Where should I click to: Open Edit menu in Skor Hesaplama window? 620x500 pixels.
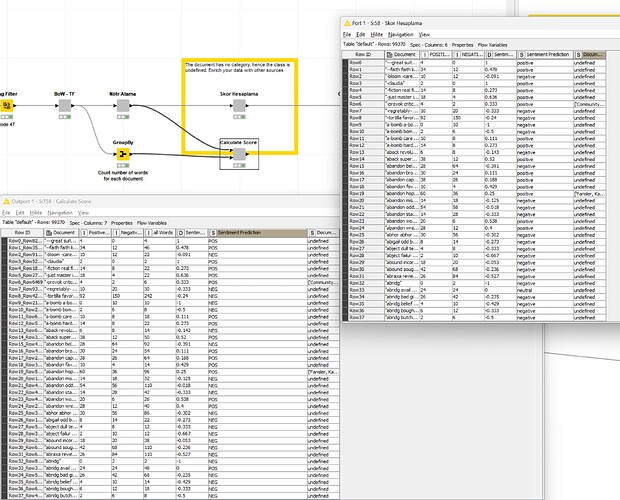361,35
